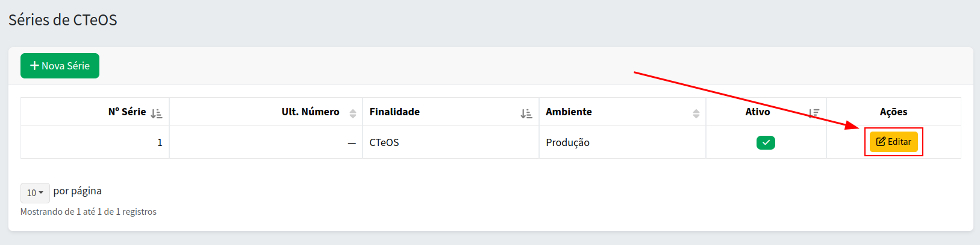
Task: Click the Ativo column header text
Action: pos(758,112)
